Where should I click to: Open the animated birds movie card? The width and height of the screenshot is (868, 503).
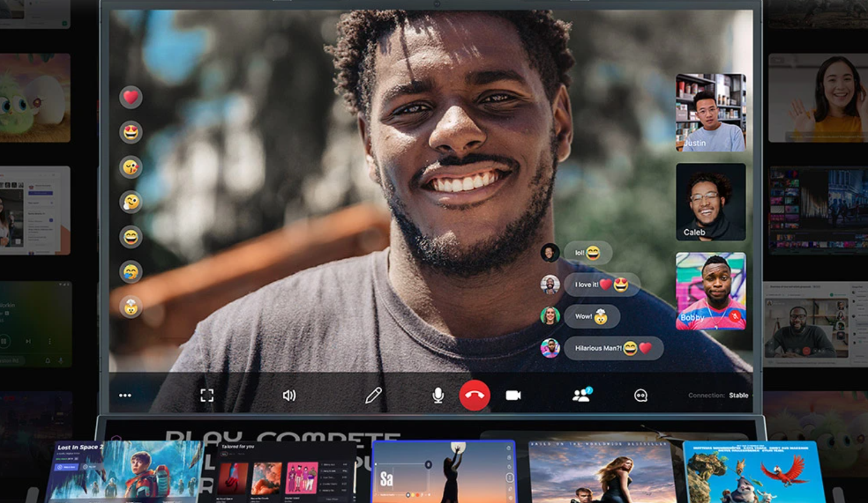coord(755,472)
